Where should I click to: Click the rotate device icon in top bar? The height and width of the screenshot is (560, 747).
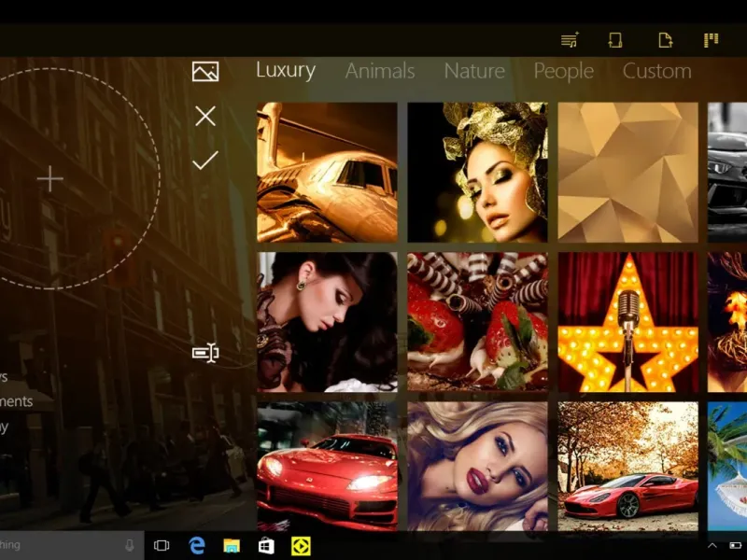coord(615,40)
